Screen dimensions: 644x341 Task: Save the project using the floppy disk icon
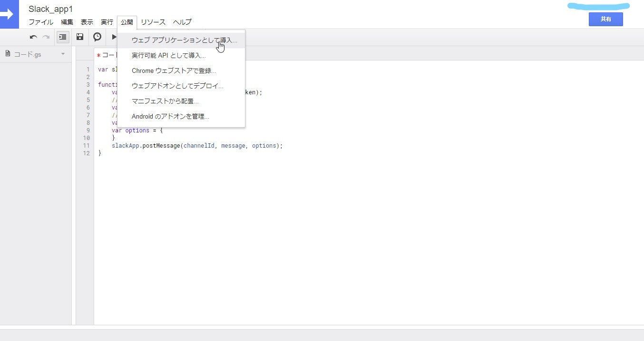click(80, 37)
